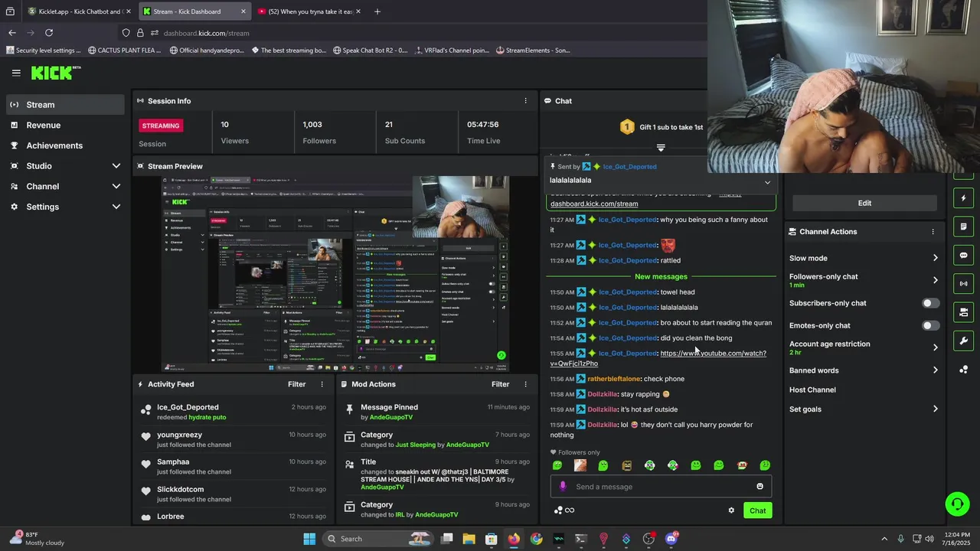This screenshot has width=980, height=551.
Task: Open Slow mode options arrow
Action: pyautogui.click(x=935, y=258)
